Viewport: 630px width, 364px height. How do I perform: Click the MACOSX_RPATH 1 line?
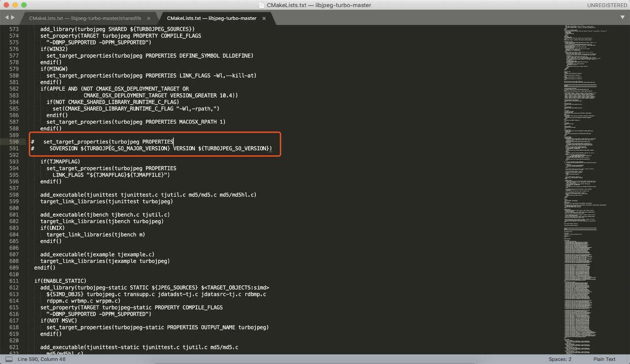point(136,122)
